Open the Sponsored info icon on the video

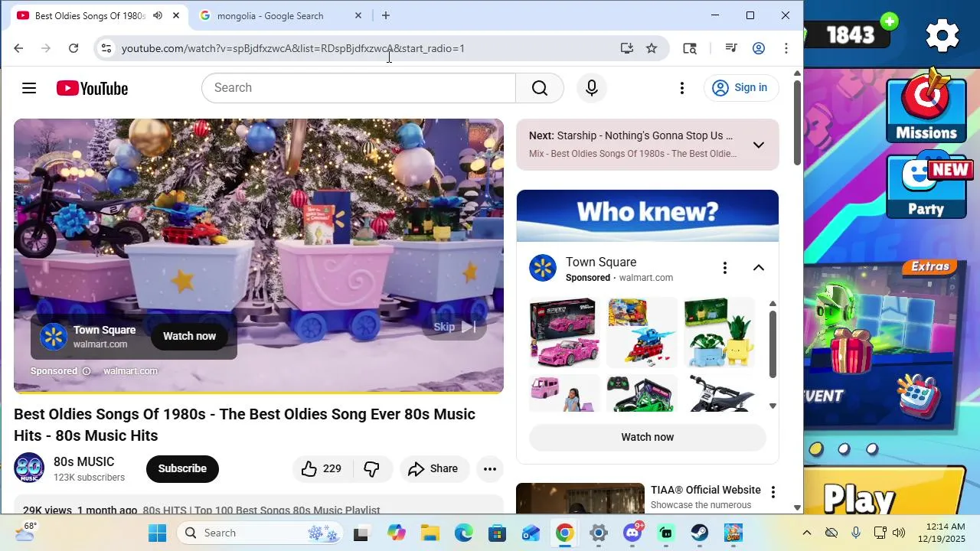pos(87,371)
